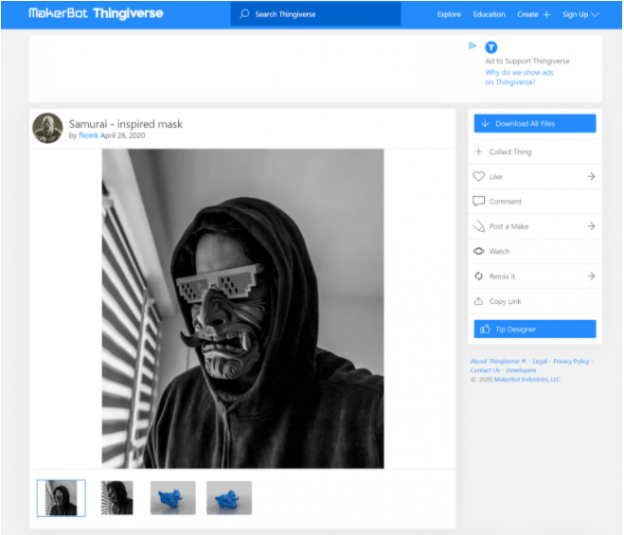
Task: Click the Post a Make icon
Action: (x=478, y=226)
